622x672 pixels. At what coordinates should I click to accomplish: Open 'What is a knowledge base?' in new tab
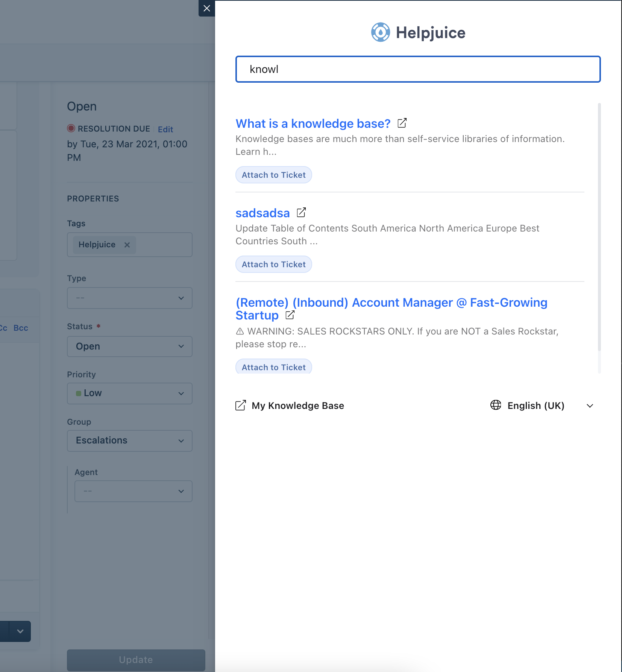click(402, 123)
